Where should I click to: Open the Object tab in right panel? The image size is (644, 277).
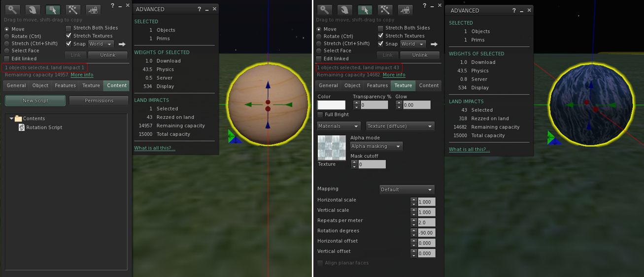click(x=352, y=86)
